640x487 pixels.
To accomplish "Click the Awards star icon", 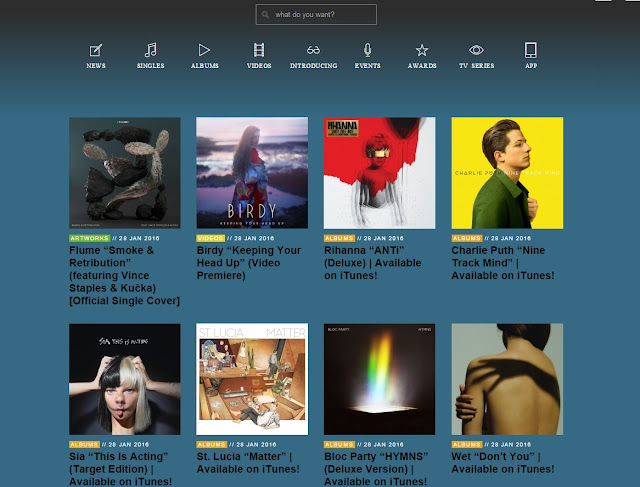I will point(422,50).
